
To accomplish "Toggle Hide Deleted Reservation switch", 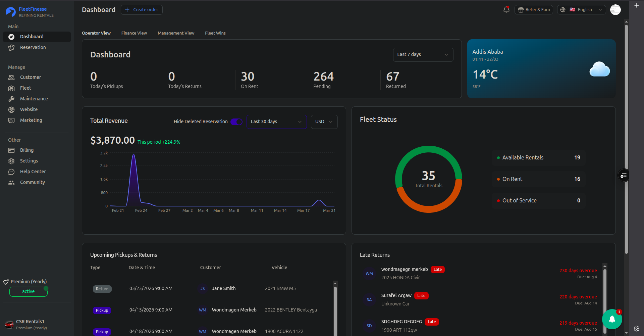I will point(236,122).
